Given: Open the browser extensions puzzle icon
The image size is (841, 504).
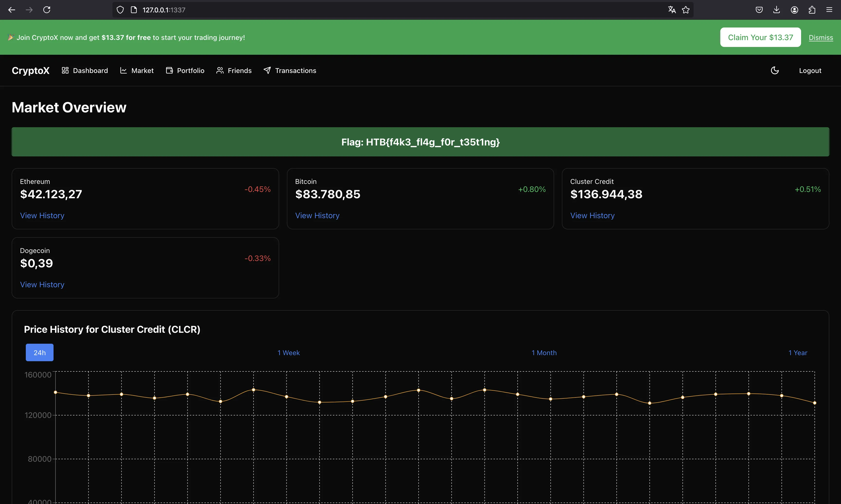Looking at the screenshot, I should 812,10.
